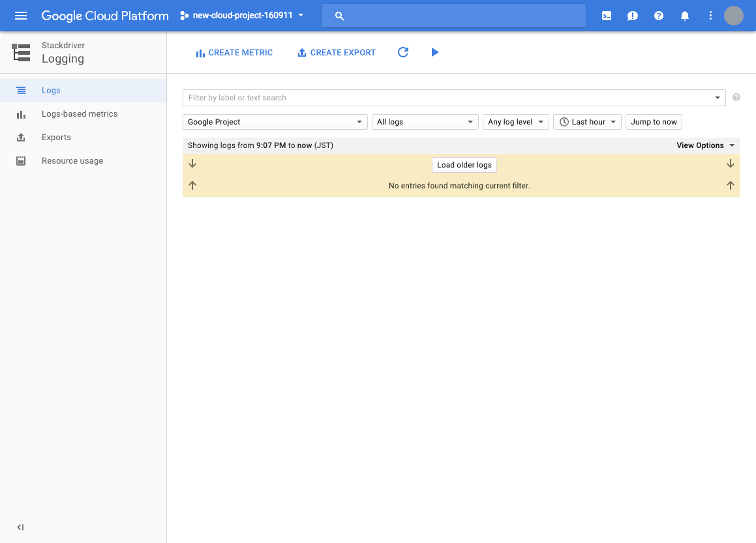Screen dimensions: 756x543
Task: Click the magnifier icon in search bar
Action: (339, 16)
